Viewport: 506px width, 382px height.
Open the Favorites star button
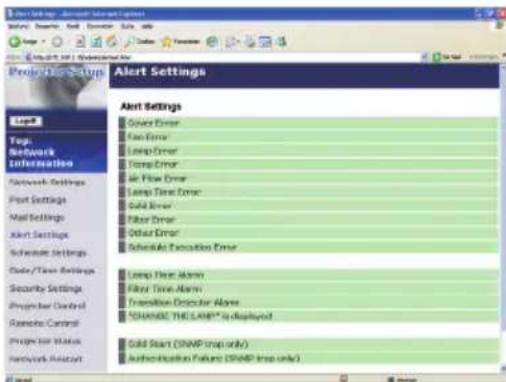(180, 42)
